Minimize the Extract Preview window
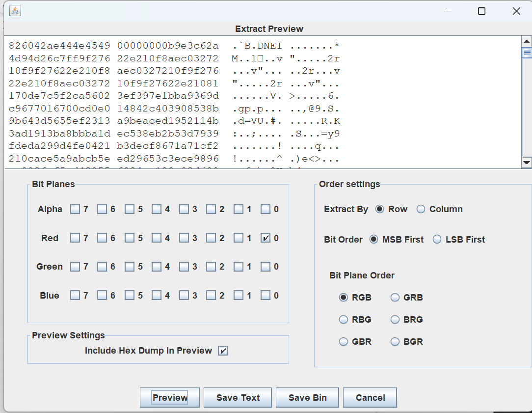This screenshot has width=532, height=413. [448, 11]
